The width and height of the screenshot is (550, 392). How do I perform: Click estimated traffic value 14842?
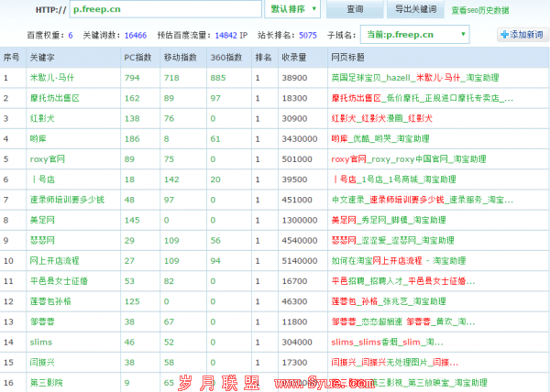coord(225,36)
